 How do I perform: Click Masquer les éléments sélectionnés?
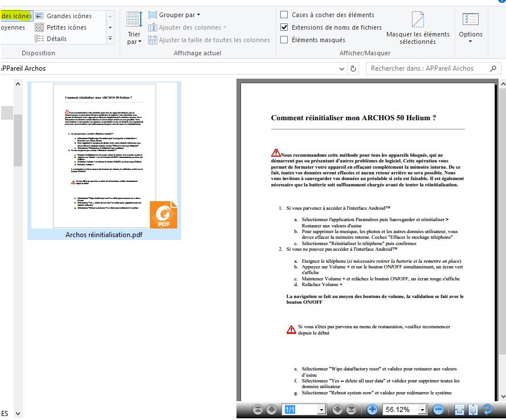pos(418,28)
